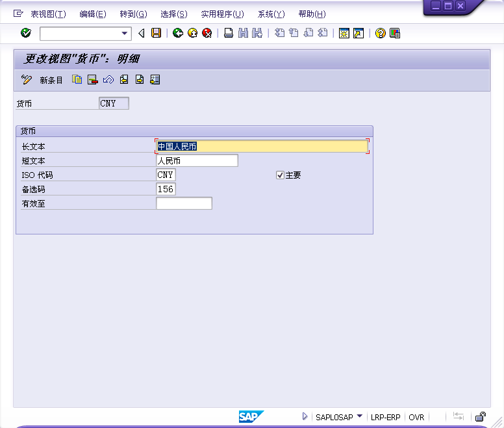The image size is (504, 428).
Task: Open Help with the yellow question mark icon
Action: point(380,33)
